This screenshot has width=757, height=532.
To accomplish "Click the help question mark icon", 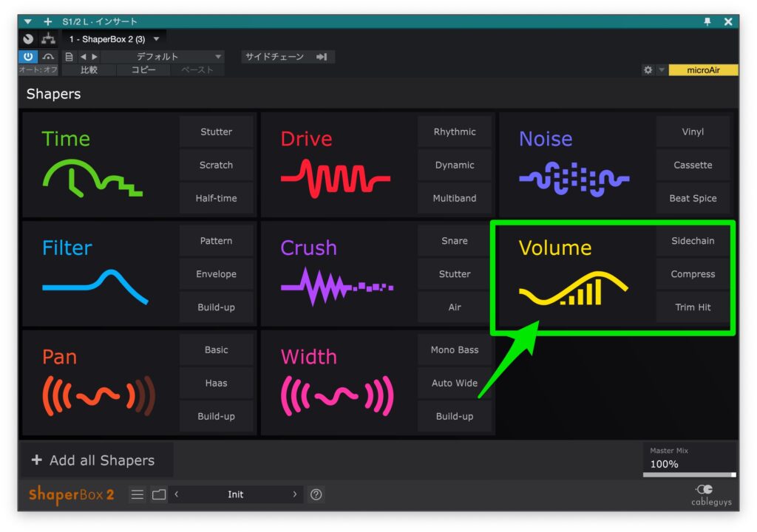I will [x=316, y=495].
